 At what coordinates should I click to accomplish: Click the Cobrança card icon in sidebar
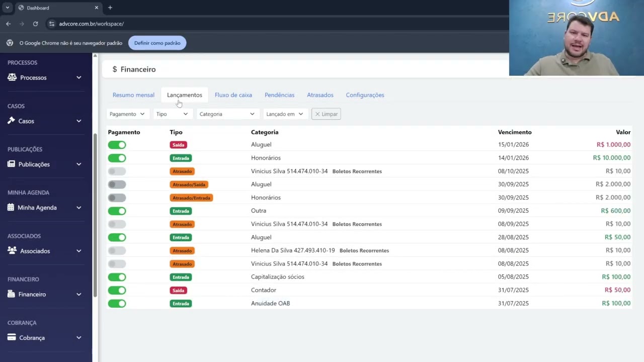(12, 337)
